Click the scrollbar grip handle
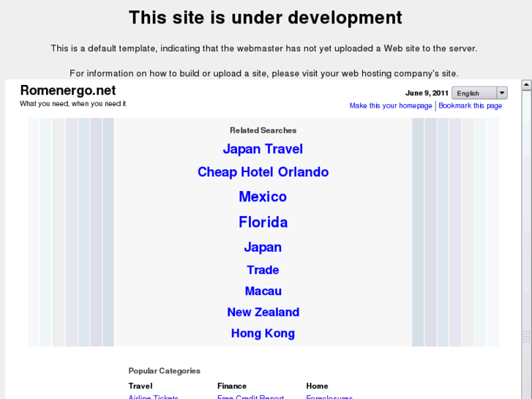 pyautogui.click(x=526, y=336)
